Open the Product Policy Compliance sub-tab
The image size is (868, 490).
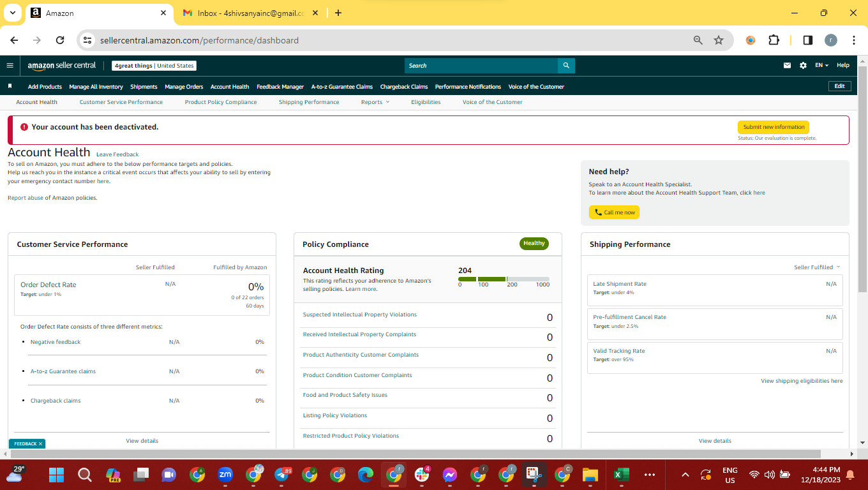click(221, 102)
